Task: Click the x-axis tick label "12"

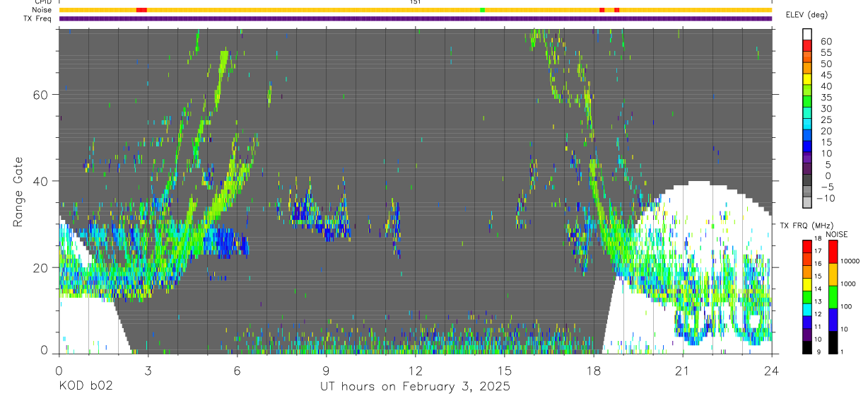Action: [x=416, y=370]
